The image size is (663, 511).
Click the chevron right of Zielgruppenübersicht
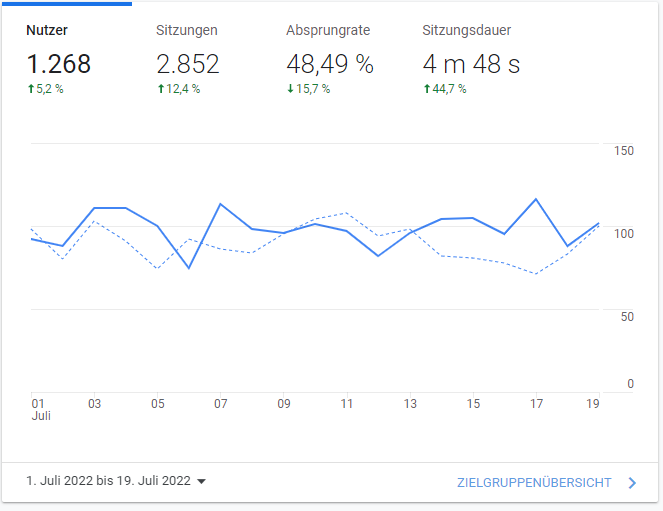(632, 483)
